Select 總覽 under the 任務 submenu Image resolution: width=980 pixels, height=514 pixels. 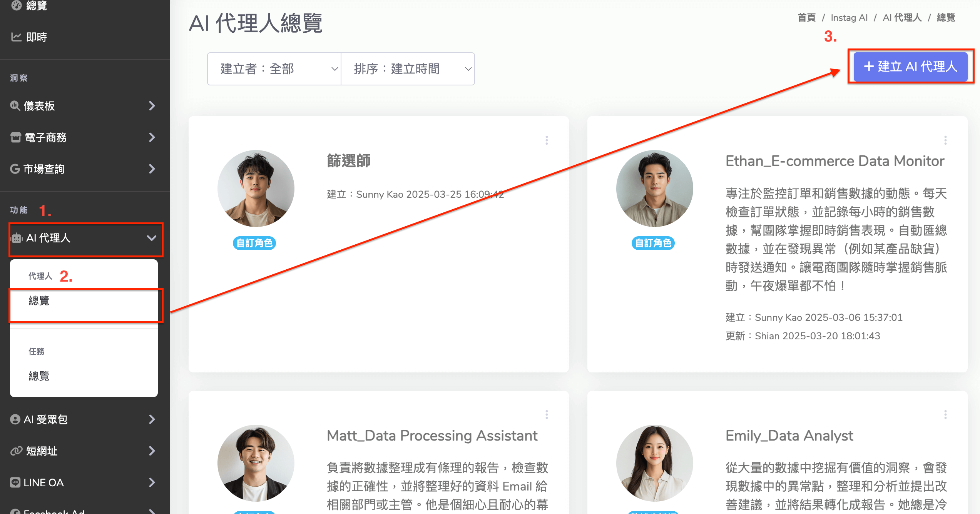tap(39, 376)
